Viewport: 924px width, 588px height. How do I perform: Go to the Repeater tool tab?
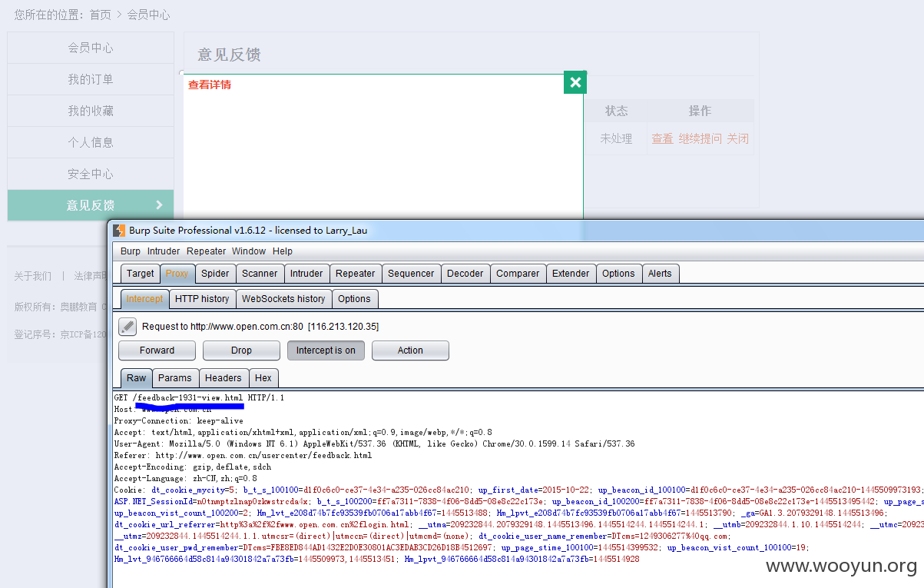tap(356, 274)
